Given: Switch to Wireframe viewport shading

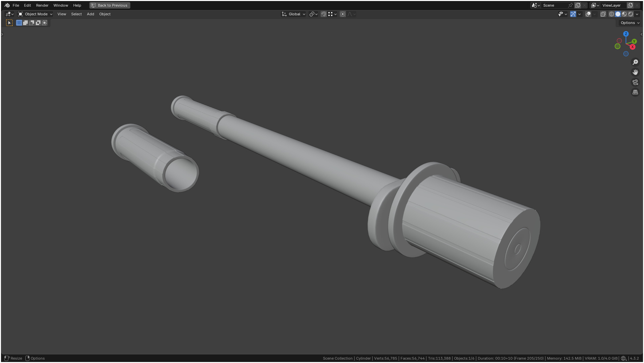Looking at the screenshot, I should point(612,14).
